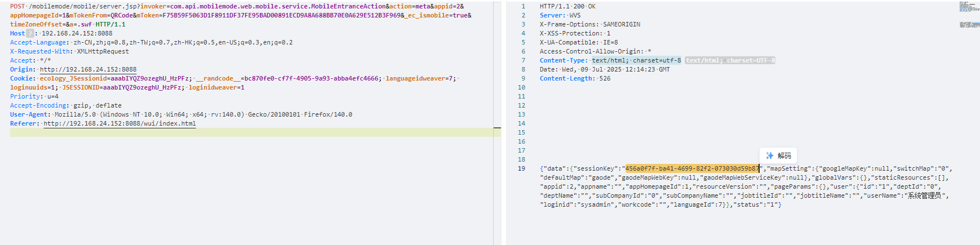Click the X-Frame-Options: SAMEORIGIN header
Viewport: 980px width, 245px height.
point(590,24)
